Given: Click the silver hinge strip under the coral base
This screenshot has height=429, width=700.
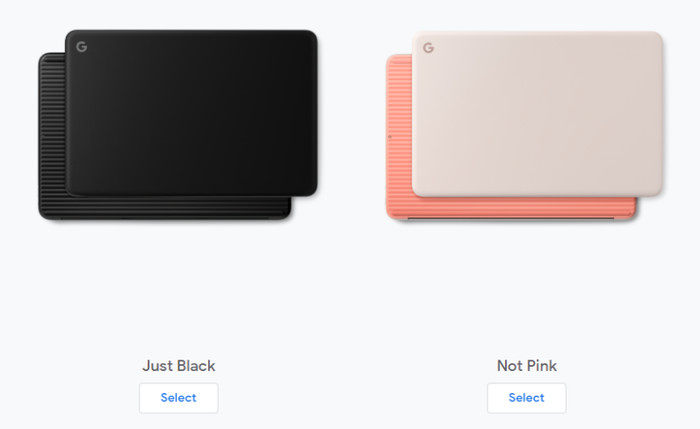Looking at the screenshot, I should coord(511,219).
